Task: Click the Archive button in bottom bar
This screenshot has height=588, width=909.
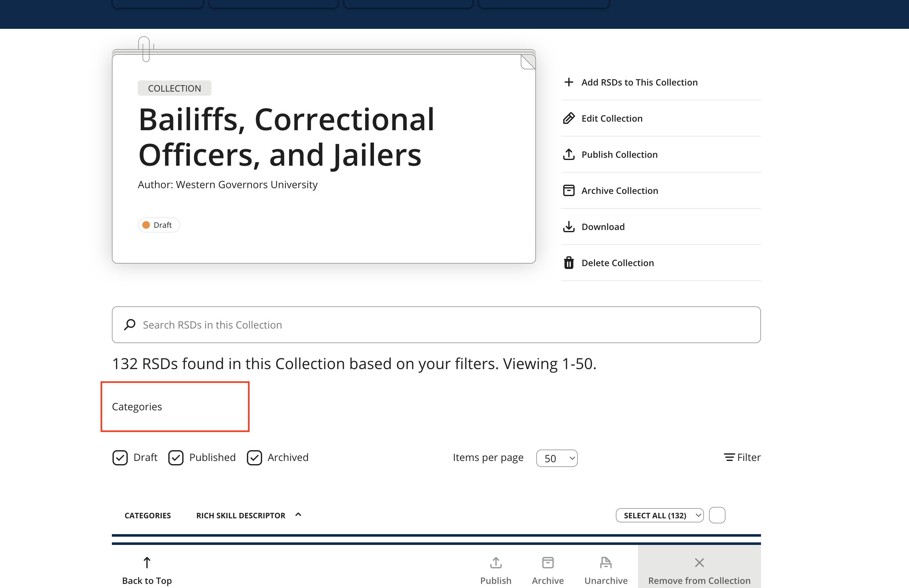Action: (548, 570)
